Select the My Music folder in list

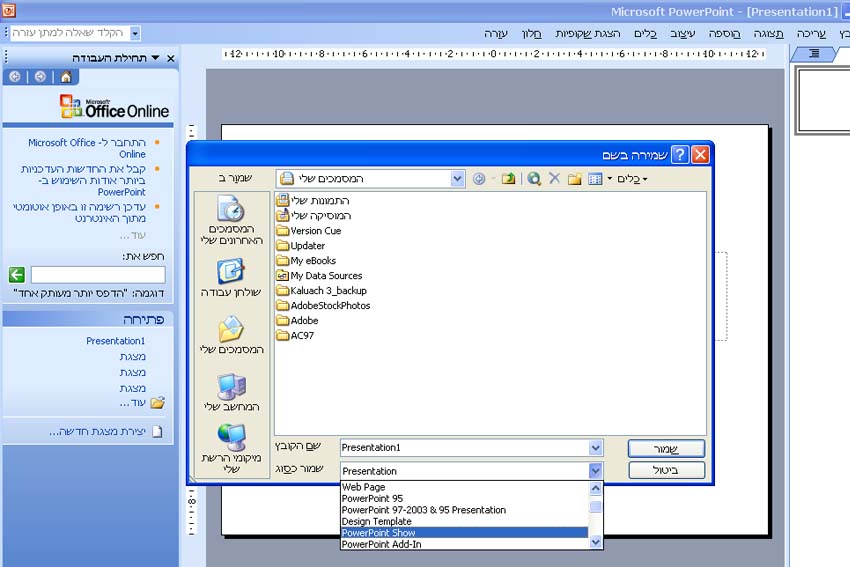click(x=314, y=215)
